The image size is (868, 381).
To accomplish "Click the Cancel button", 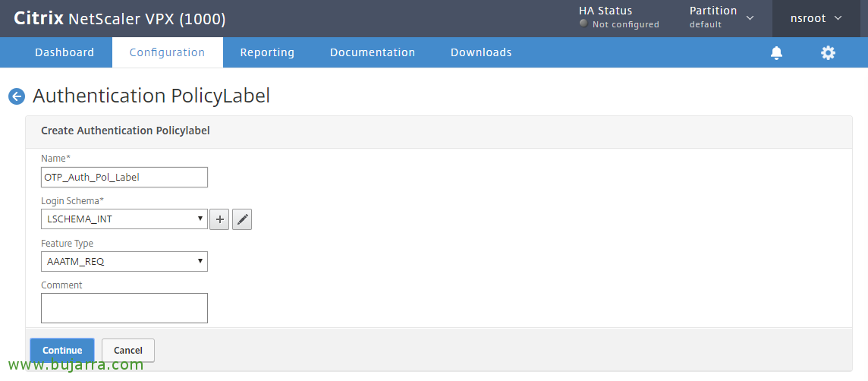I will click(128, 350).
